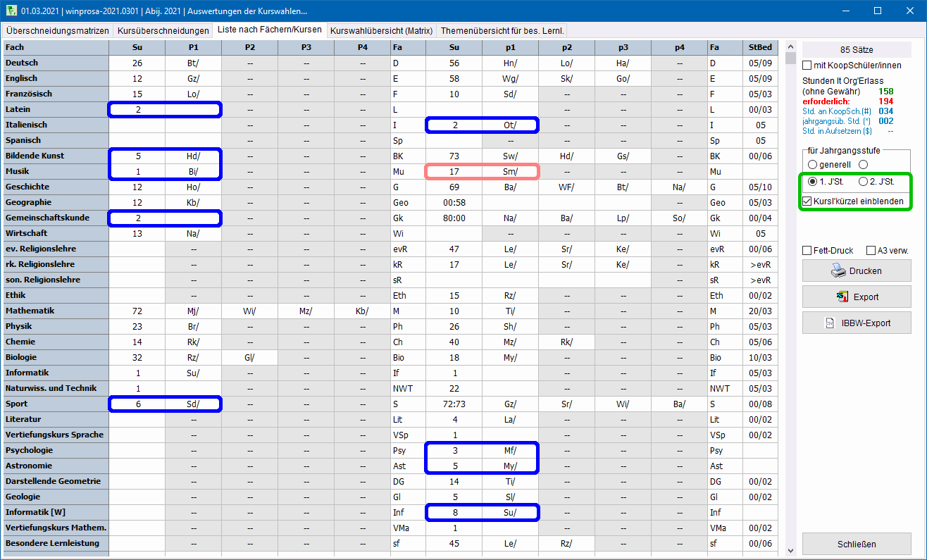
Task: Open the Kurswahlübersicht (Matrix) tab
Action: (381, 31)
